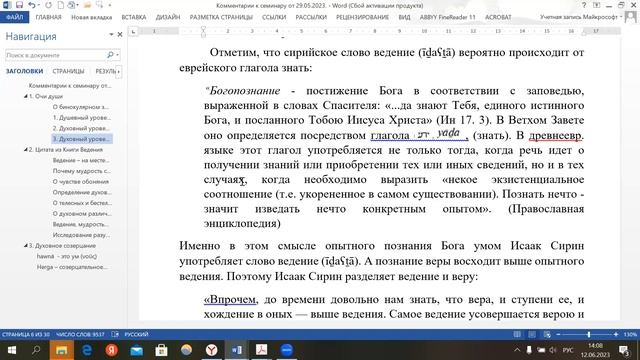Image resolution: width=640 pixels, height=360 pixels.
Task: Open the ДИЗАЙН ribbon tab
Action: [168, 17]
